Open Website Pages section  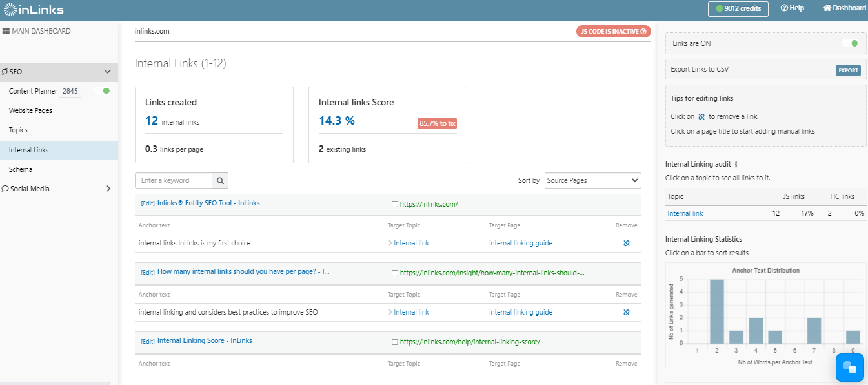tap(30, 110)
